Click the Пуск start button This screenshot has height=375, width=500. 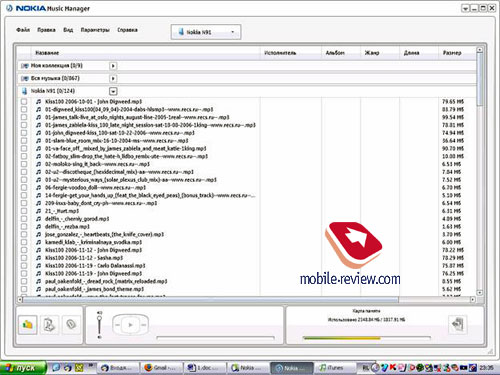pyautogui.click(x=23, y=368)
